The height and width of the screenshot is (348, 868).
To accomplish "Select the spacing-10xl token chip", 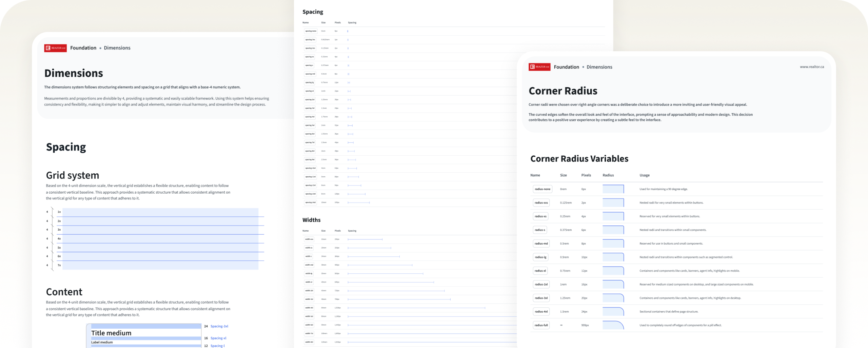I will pyautogui.click(x=310, y=168).
